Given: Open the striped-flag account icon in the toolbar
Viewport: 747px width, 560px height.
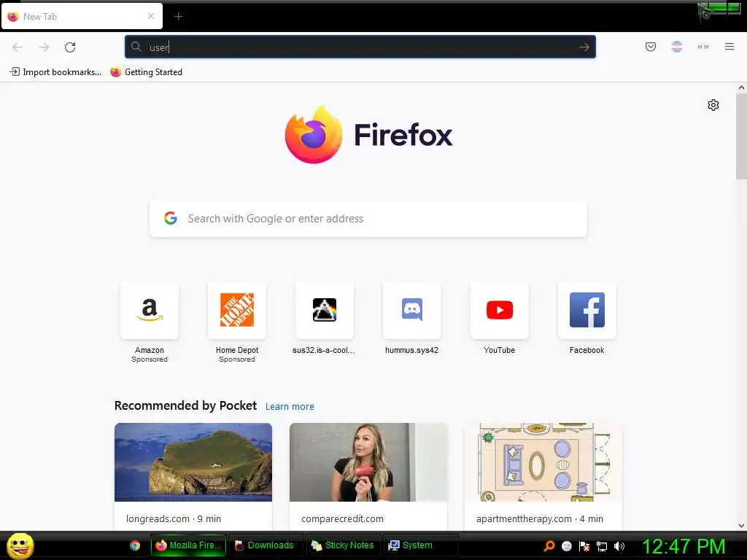Looking at the screenshot, I should tap(676, 47).
